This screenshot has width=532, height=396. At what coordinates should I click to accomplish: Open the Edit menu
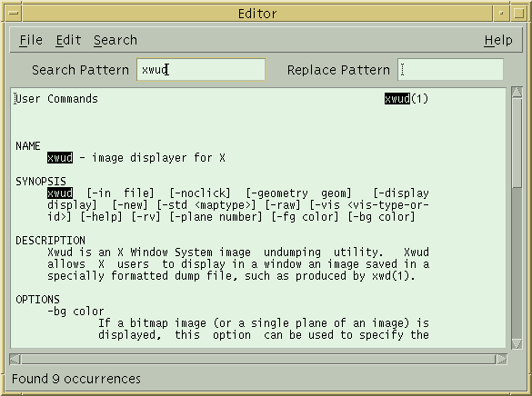(68, 40)
